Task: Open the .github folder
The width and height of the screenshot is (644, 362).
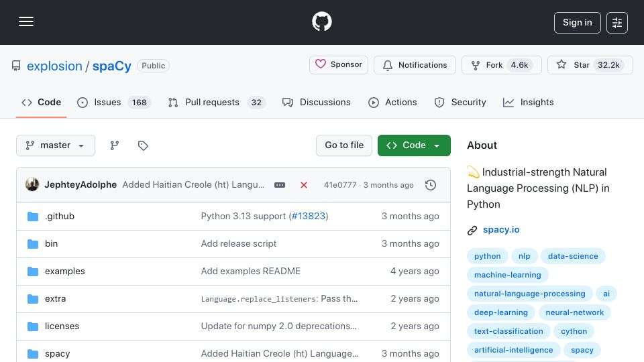Action: coord(60,217)
